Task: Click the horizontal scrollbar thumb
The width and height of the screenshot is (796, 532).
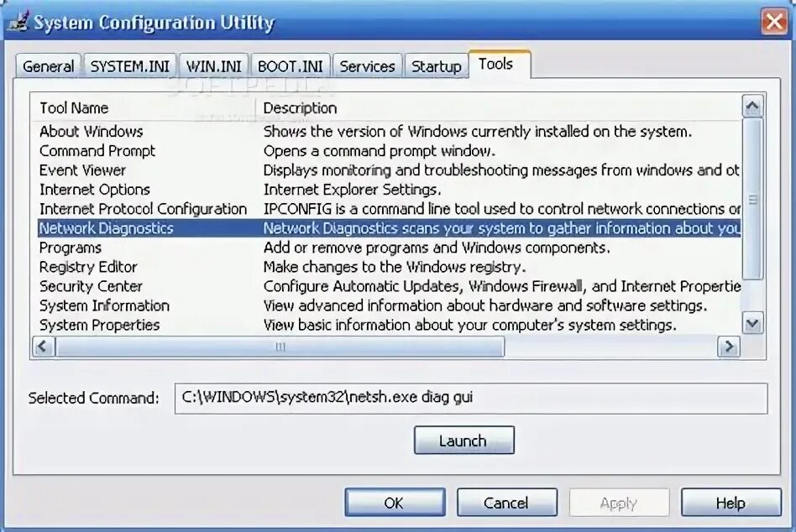Action: coord(280,347)
